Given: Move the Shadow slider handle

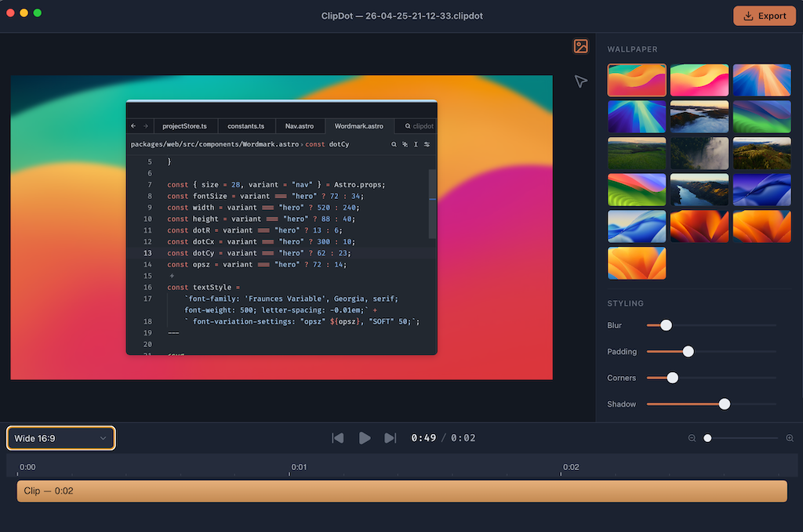Looking at the screenshot, I should click(724, 404).
